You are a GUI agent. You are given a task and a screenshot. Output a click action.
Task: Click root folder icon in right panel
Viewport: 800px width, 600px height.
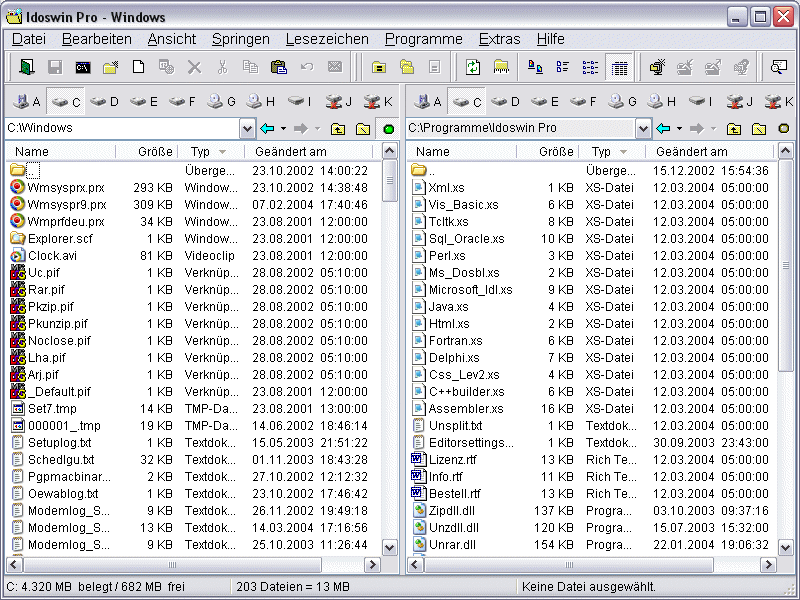759,129
